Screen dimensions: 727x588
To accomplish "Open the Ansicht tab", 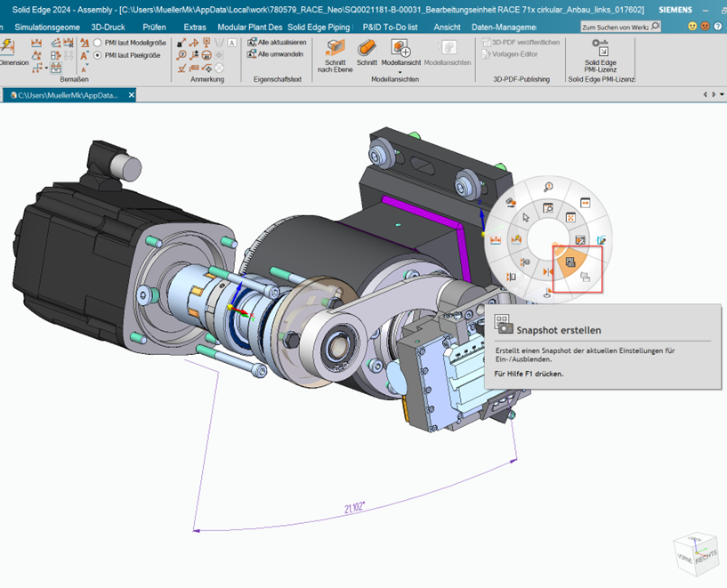I will pos(447,28).
